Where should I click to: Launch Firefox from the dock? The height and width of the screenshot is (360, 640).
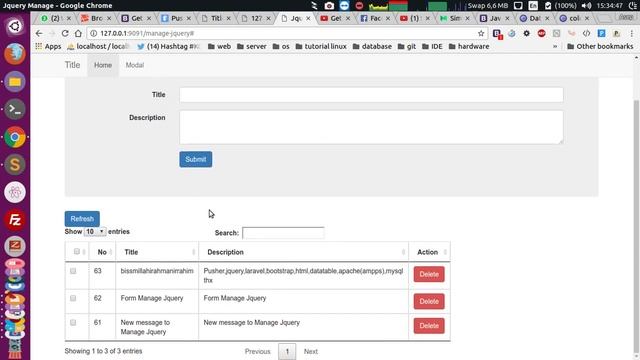[15, 53]
